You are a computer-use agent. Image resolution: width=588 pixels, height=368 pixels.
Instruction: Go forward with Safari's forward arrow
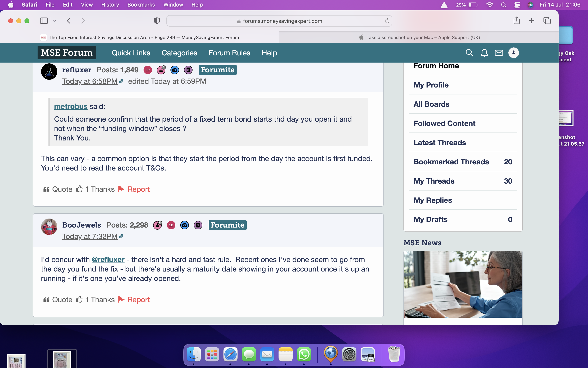tap(83, 21)
